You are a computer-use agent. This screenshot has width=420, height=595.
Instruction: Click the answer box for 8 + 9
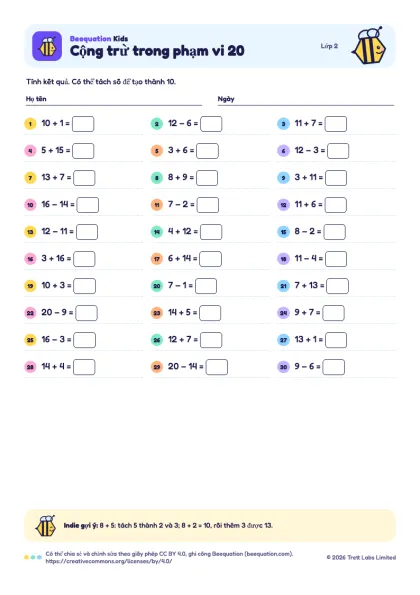[x=207, y=178]
